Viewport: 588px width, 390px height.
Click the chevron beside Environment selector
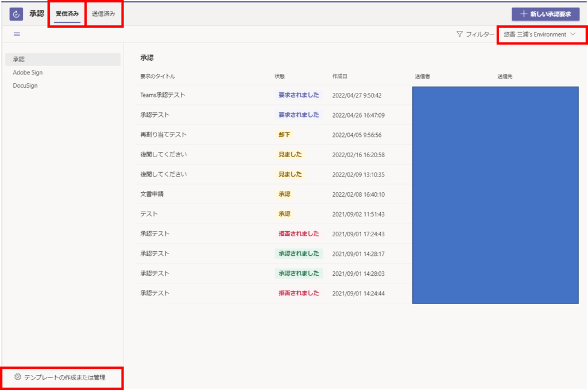coord(573,34)
